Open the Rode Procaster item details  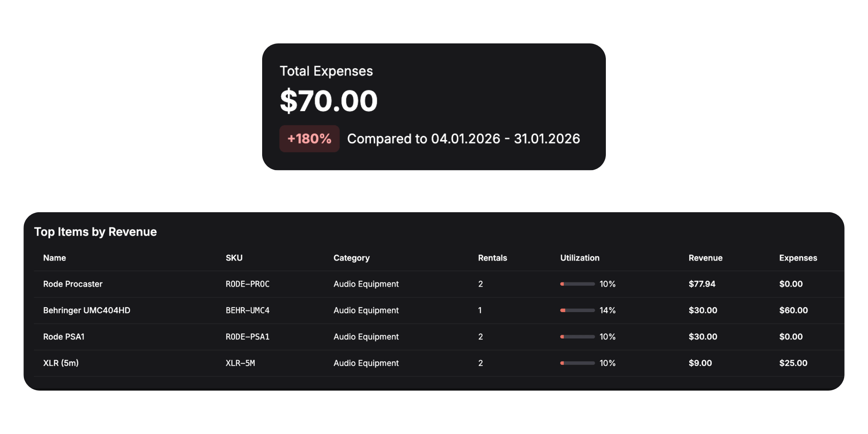tap(72, 284)
